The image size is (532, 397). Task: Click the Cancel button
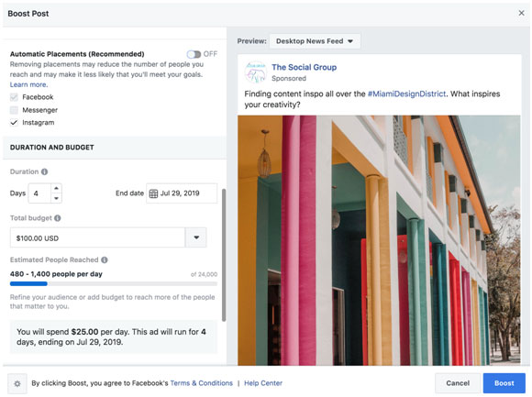[x=458, y=383]
